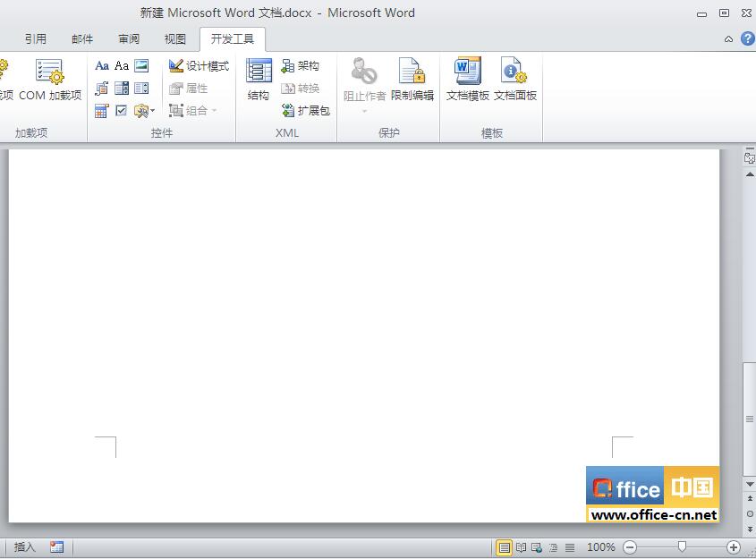Switch to the 邮件 tab

click(82, 39)
